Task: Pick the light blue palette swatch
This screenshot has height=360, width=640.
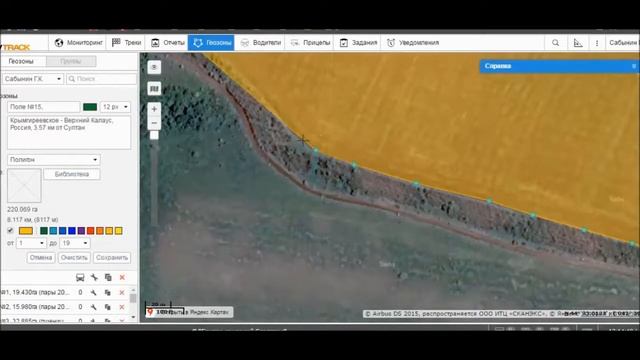Action: click(x=53, y=231)
